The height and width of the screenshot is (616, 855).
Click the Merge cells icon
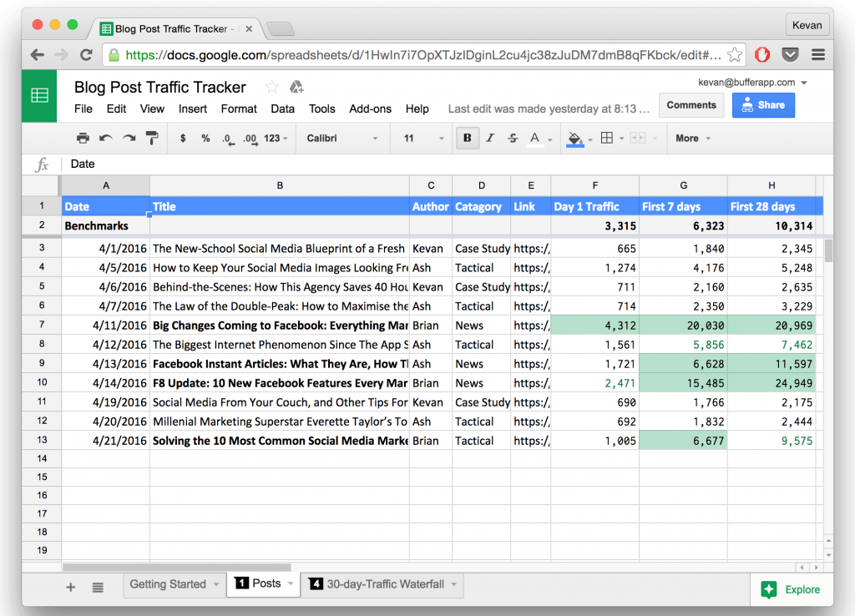(x=637, y=138)
